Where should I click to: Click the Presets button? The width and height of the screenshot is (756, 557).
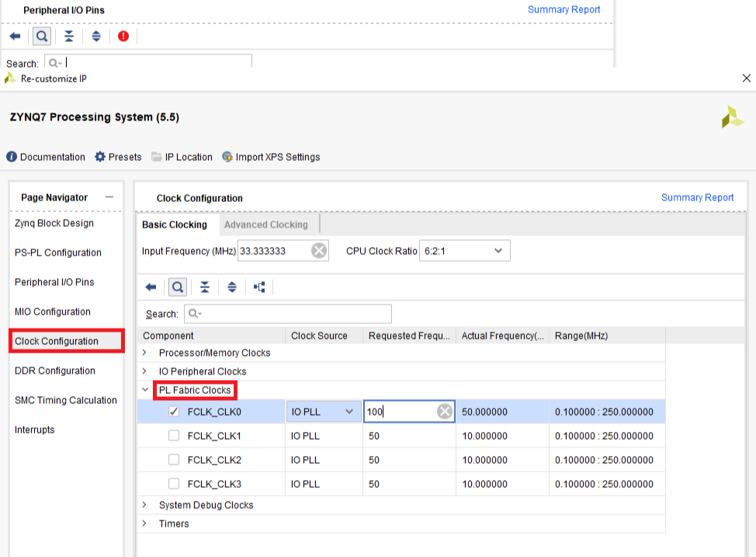(118, 157)
